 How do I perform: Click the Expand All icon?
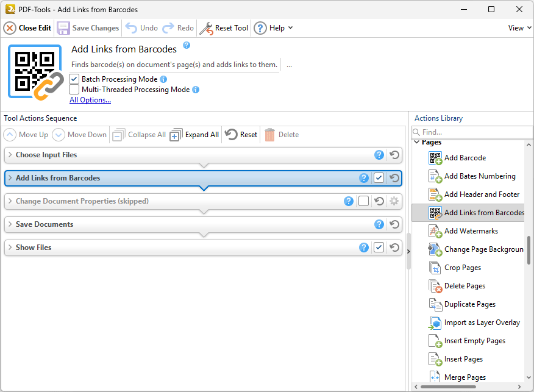tap(176, 135)
